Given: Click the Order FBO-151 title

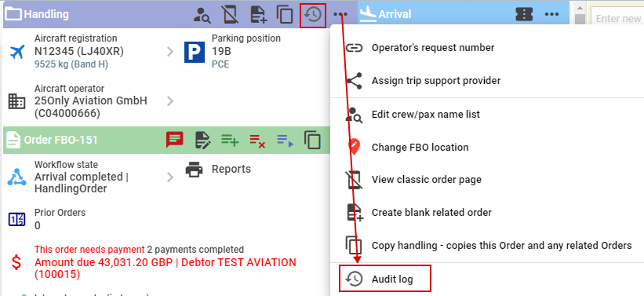Looking at the screenshot, I should click(x=60, y=140).
